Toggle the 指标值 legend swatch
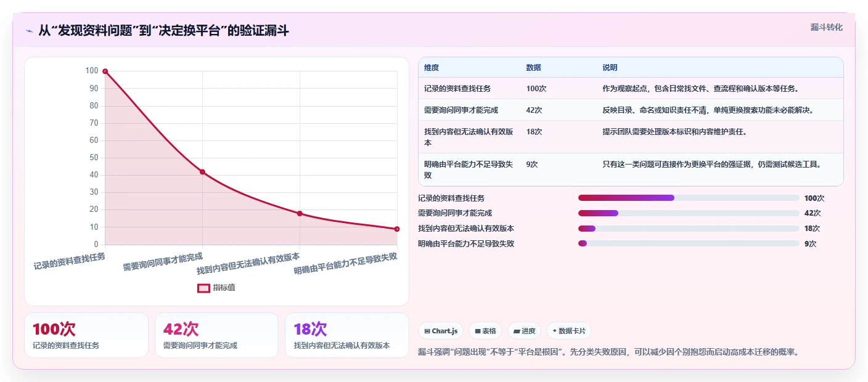 point(204,288)
